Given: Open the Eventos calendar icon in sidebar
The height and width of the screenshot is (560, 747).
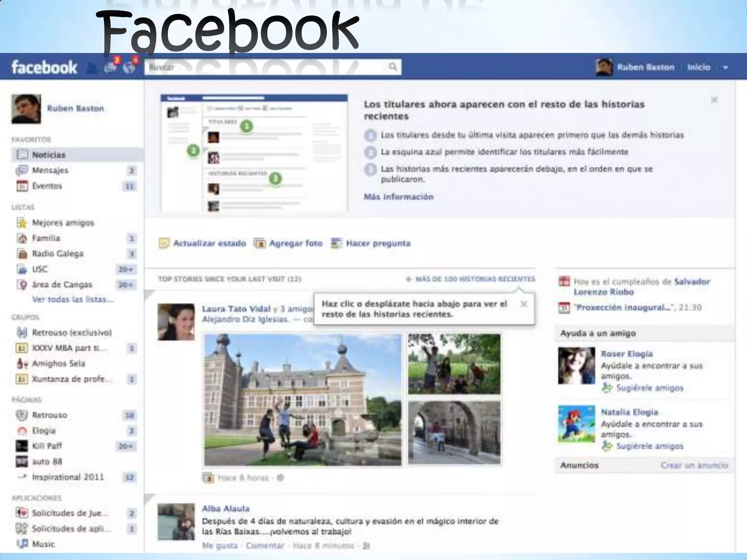Looking at the screenshot, I should (22, 186).
